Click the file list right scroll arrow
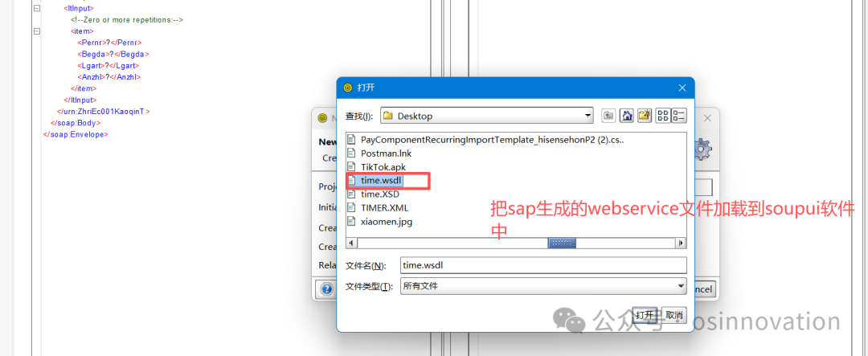The height and width of the screenshot is (356, 868). point(681,243)
